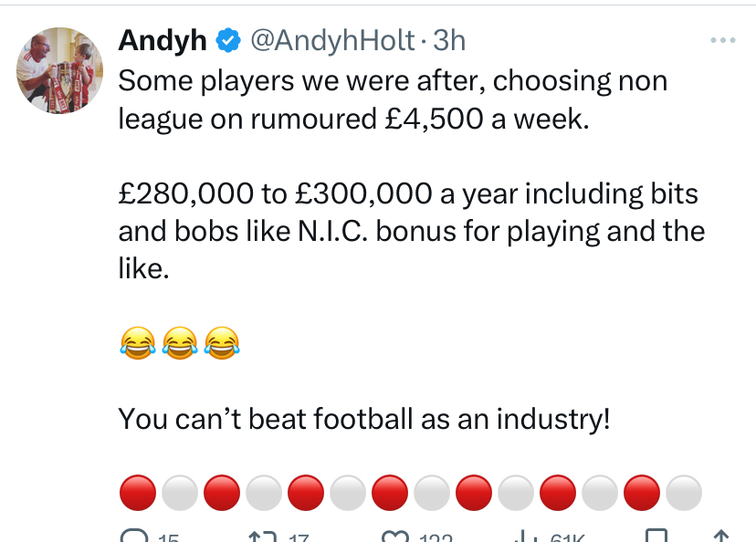Image resolution: width=756 pixels, height=542 pixels.
Task: Click the first red circle emoji
Action: tap(138, 493)
